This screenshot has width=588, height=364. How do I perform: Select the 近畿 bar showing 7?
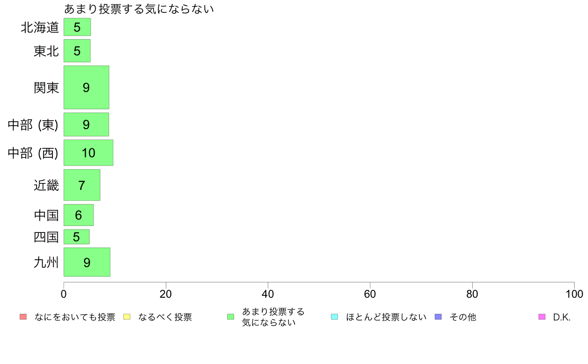click(82, 185)
